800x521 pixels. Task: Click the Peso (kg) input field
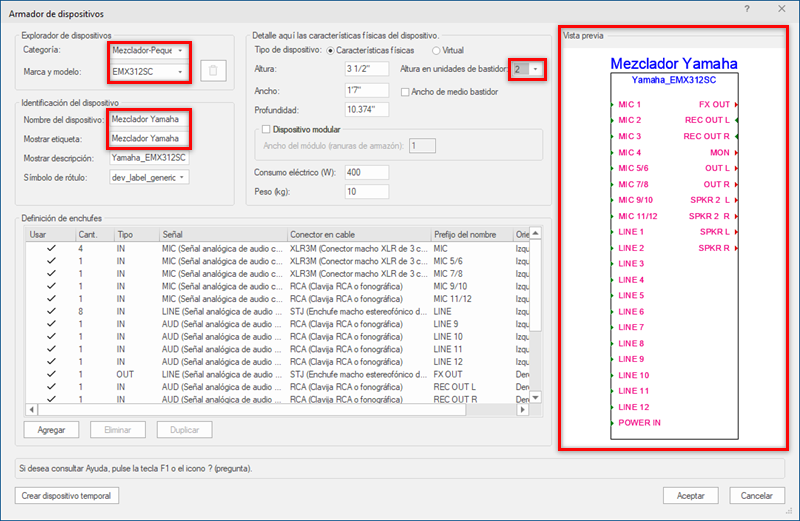point(367,192)
